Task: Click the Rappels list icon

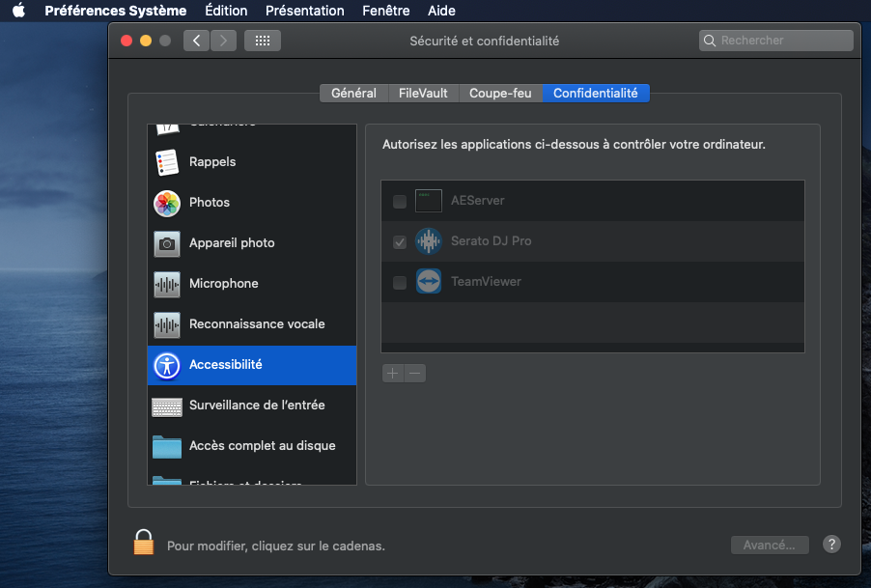Action: (x=167, y=162)
